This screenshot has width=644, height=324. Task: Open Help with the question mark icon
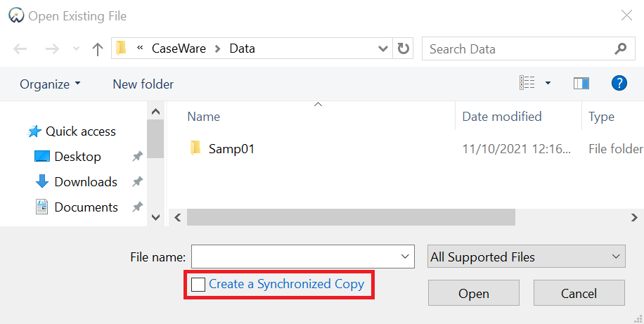[619, 84]
